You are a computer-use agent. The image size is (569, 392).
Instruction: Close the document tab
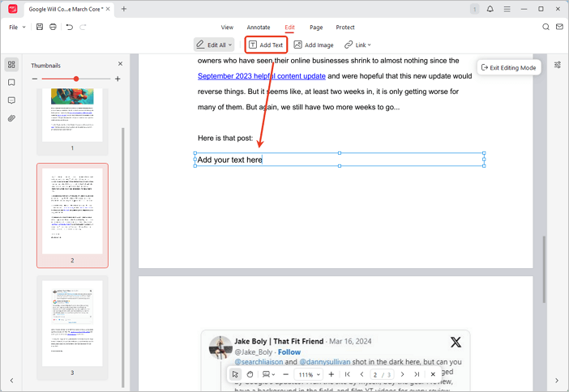pos(108,9)
